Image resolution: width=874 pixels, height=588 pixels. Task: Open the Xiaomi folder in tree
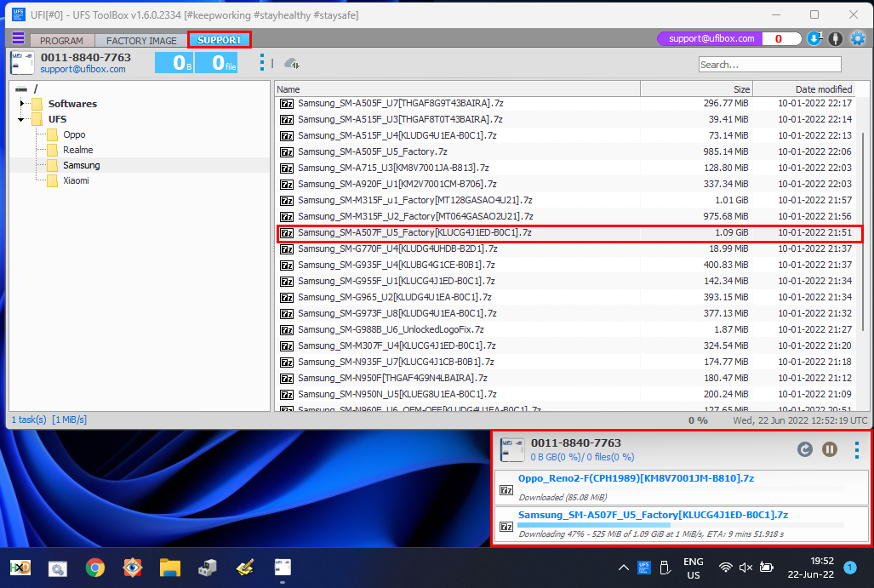(76, 180)
